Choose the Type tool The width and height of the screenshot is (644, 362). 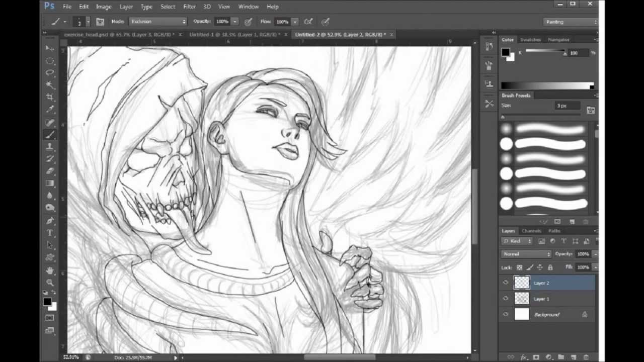[x=49, y=232]
